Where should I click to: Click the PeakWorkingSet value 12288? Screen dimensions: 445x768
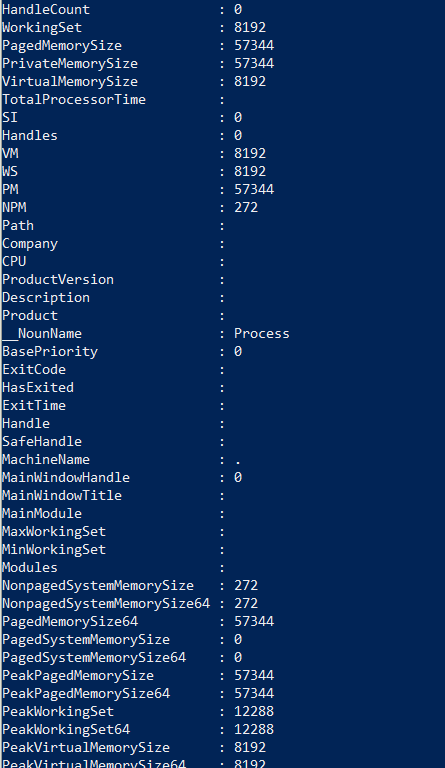pyautogui.click(x=254, y=711)
